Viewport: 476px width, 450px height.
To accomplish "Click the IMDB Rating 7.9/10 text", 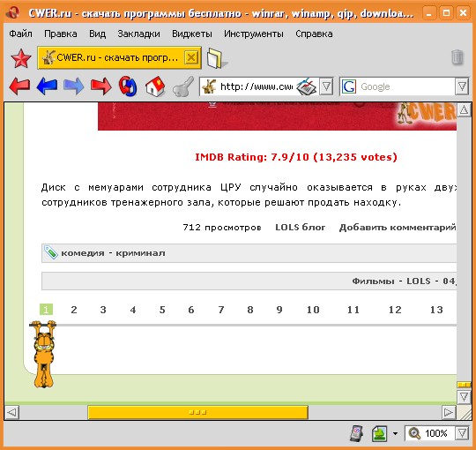I will click(296, 157).
